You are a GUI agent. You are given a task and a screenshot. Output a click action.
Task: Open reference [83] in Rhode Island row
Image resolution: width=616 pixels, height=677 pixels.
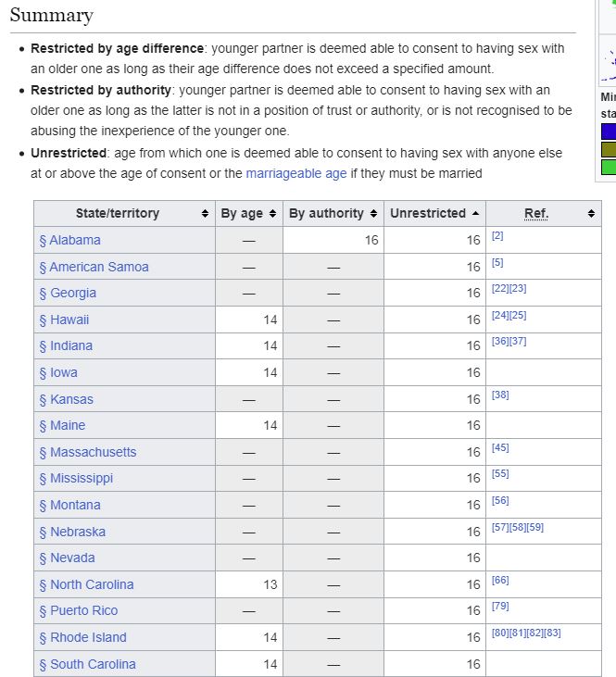[552, 633]
